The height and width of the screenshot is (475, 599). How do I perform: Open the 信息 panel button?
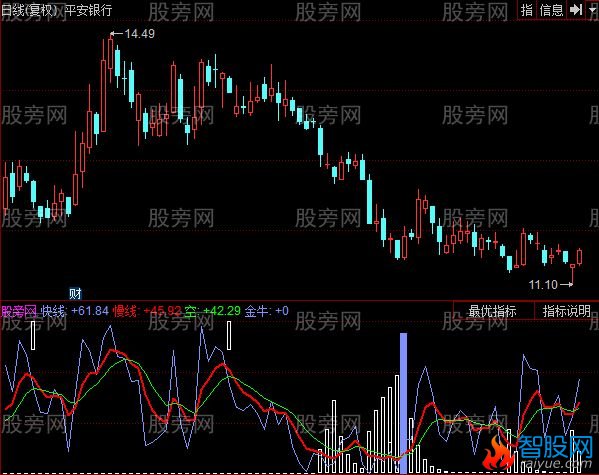coord(552,10)
